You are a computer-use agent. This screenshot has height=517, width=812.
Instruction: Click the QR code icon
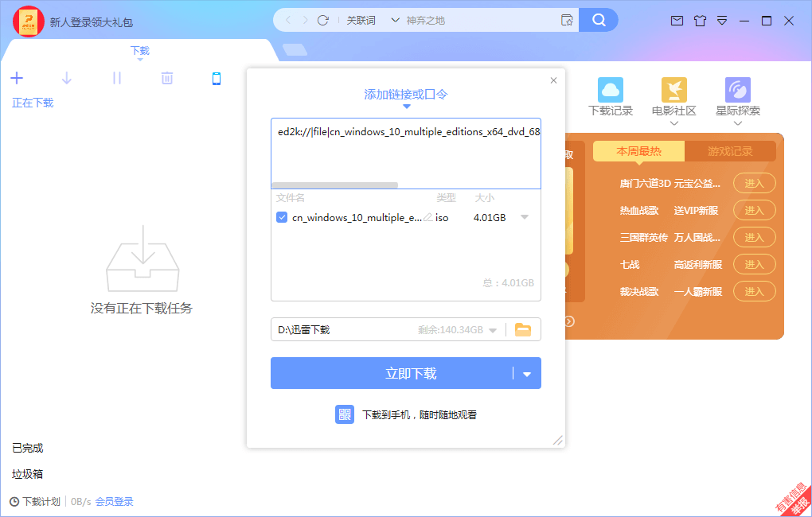tap(345, 414)
